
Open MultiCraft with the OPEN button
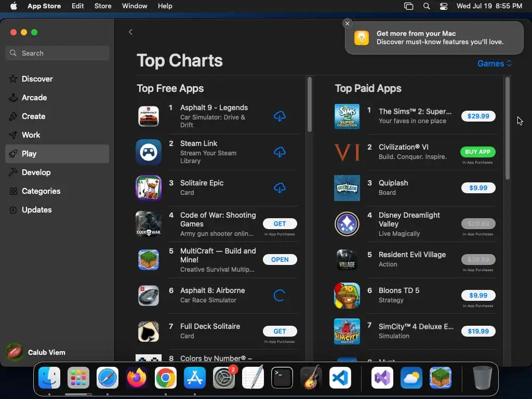[280, 260]
